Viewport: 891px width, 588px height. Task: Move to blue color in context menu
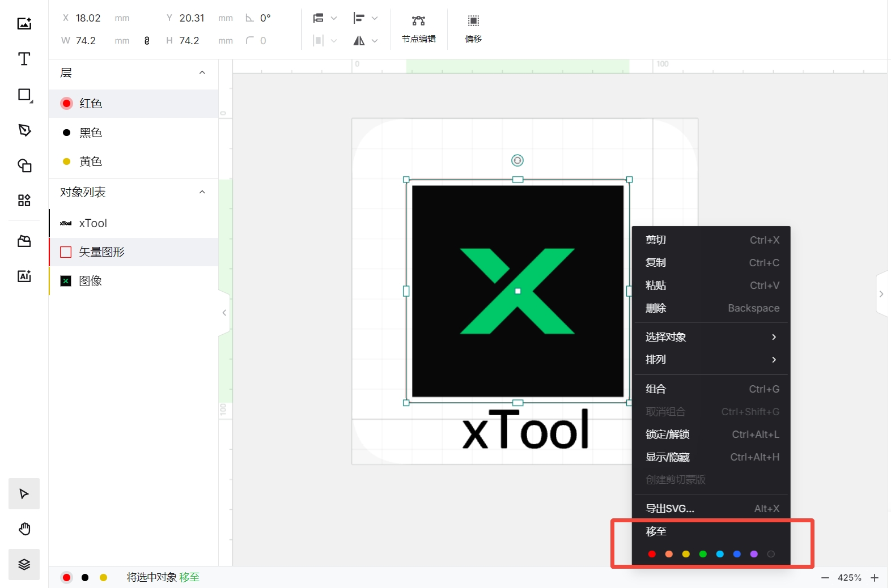click(x=737, y=554)
